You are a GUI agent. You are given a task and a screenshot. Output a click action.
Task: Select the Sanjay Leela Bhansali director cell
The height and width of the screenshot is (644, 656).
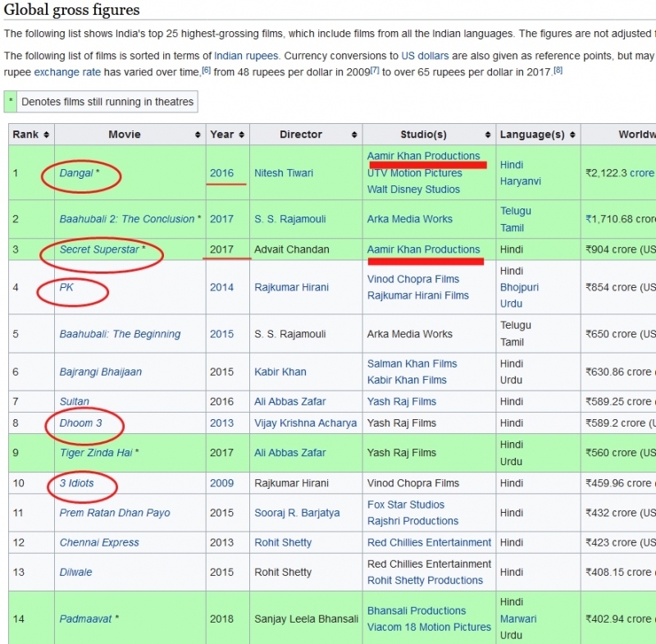point(306,619)
